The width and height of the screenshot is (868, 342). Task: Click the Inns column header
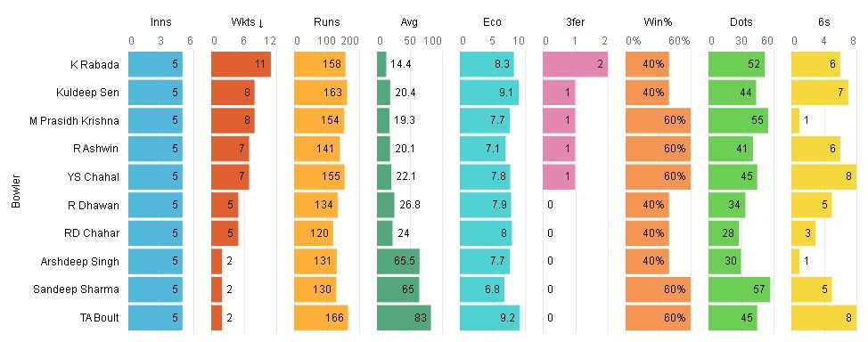161,22
